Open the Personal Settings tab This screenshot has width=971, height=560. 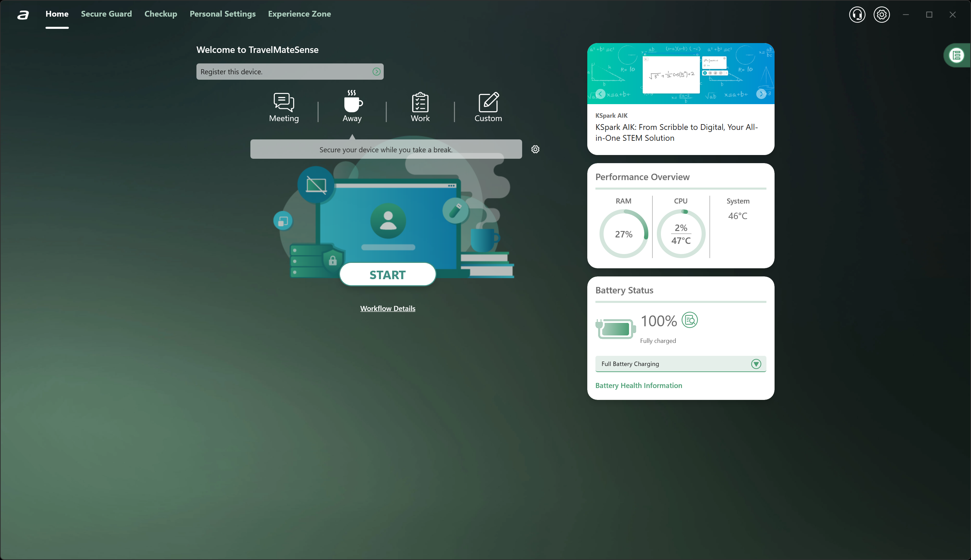[222, 14]
